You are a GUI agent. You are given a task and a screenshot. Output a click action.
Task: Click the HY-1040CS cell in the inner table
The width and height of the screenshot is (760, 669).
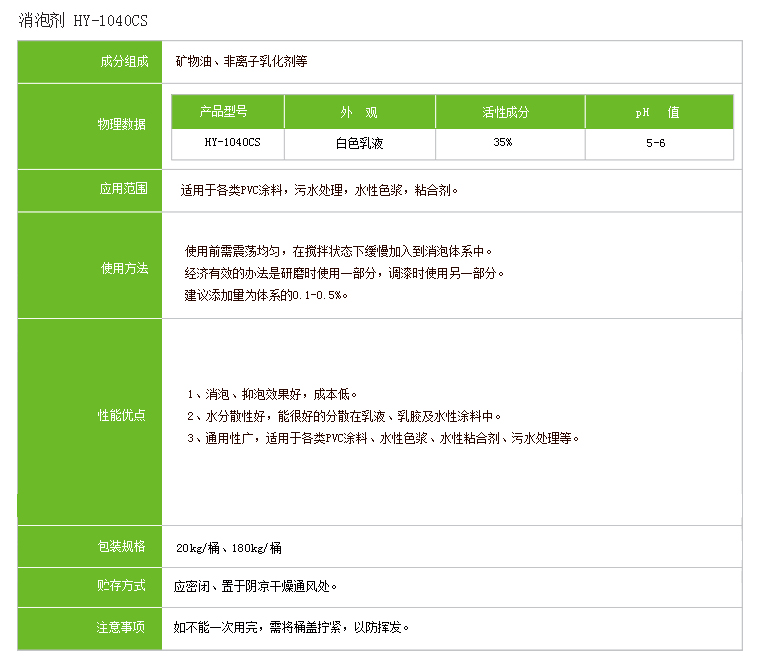228,143
